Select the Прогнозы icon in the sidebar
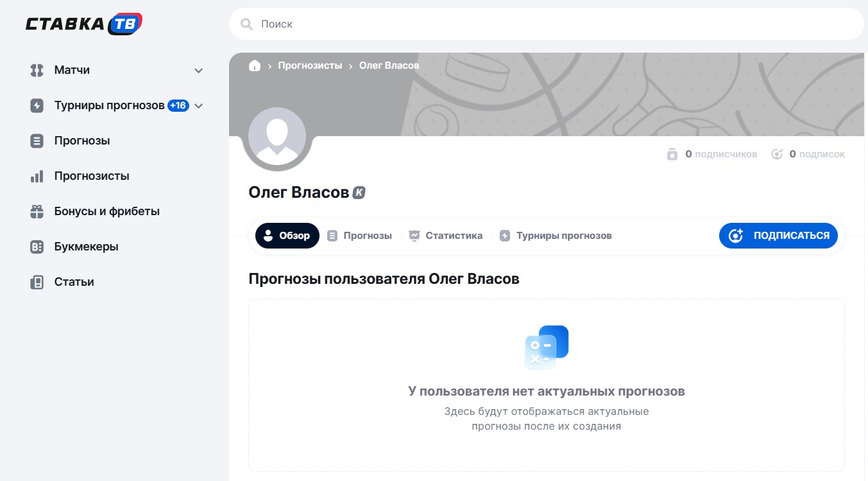This screenshot has height=481, width=868. pyautogui.click(x=36, y=140)
